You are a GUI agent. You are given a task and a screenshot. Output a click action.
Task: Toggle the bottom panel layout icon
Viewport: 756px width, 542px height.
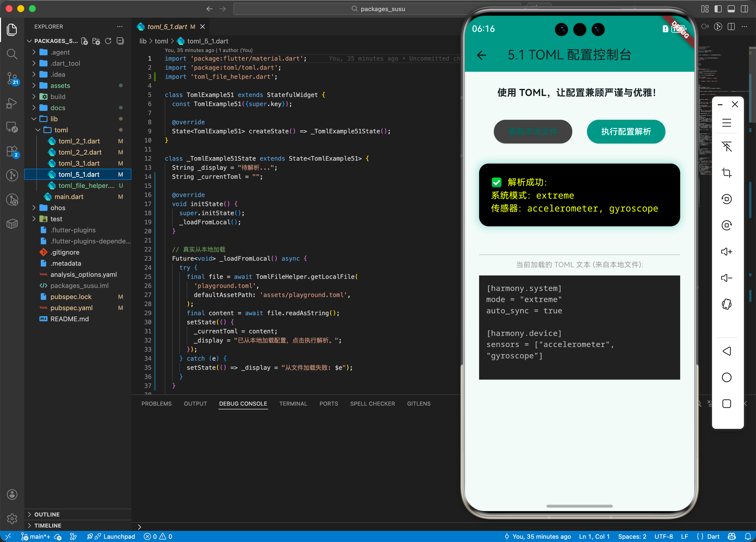[x=731, y=9]
